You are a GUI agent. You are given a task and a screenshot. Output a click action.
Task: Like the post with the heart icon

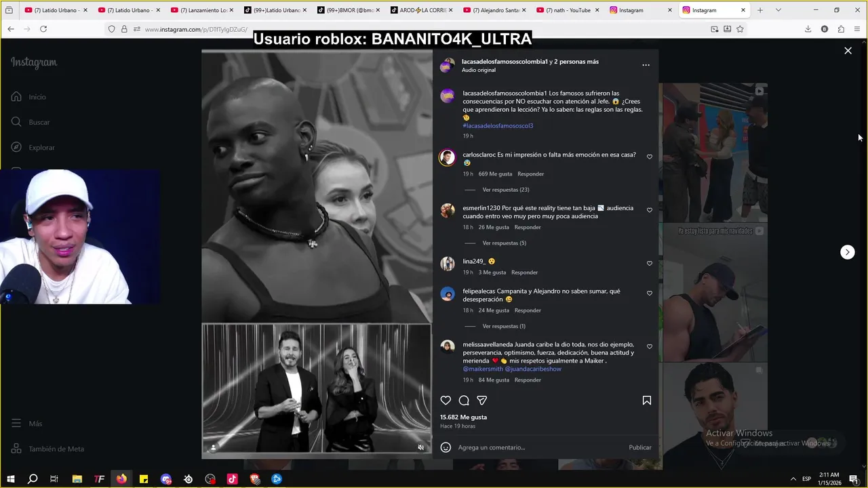pos(446,401)
